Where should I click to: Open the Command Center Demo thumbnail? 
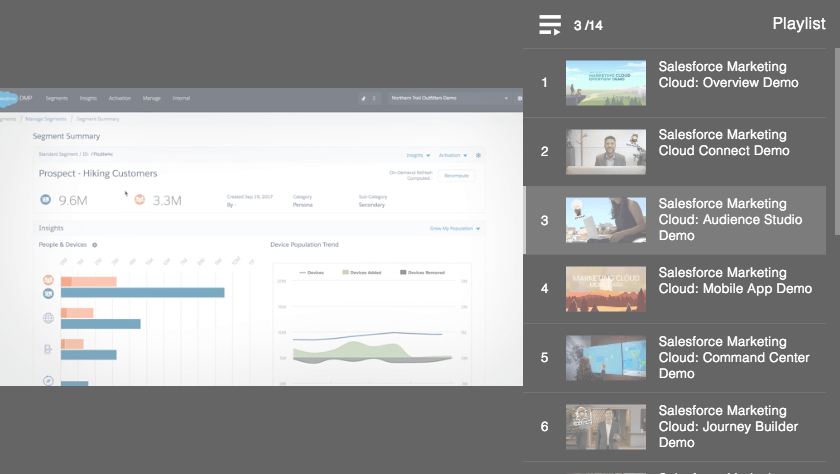(x=606, y=358)
